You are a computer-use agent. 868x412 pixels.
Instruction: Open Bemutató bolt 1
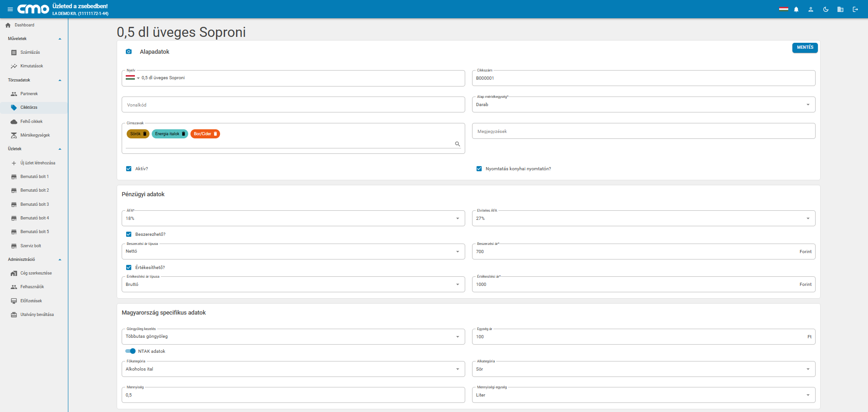34,177
